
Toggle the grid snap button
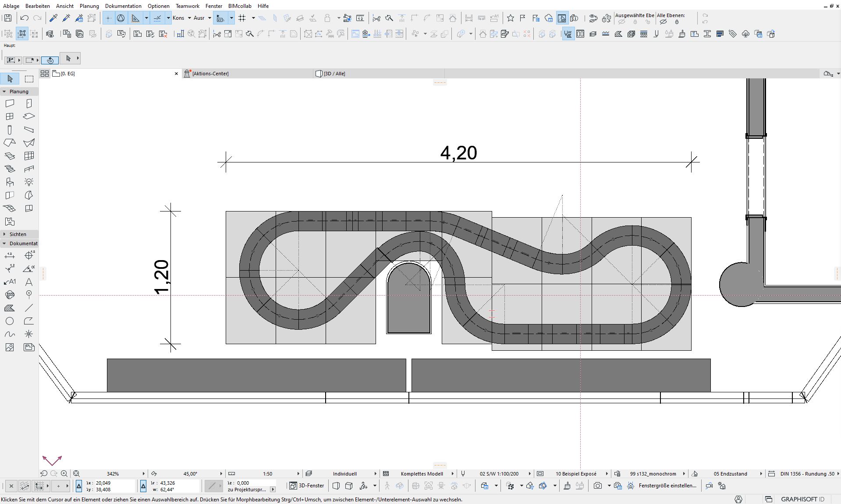pos(242,18)
